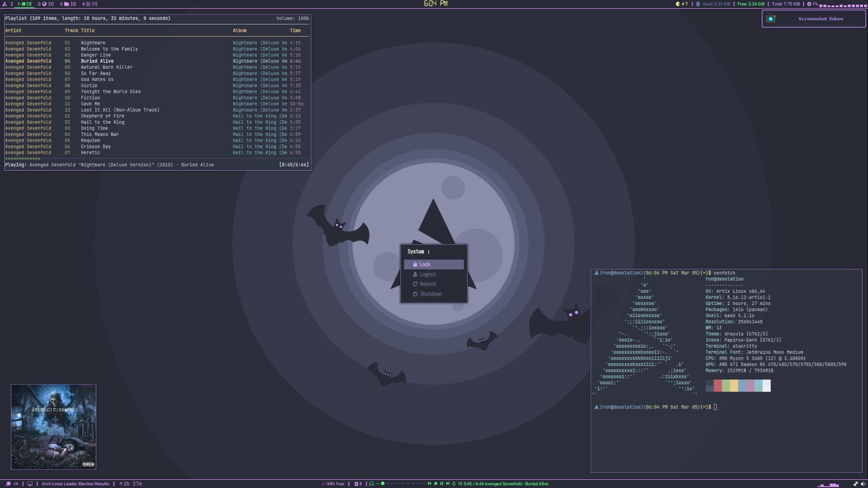Image resolution: width=868 pixels, height=488 pixels.
Task: Click the uptime indicator showing 2h 27m
Action: (x=131, y=484)
